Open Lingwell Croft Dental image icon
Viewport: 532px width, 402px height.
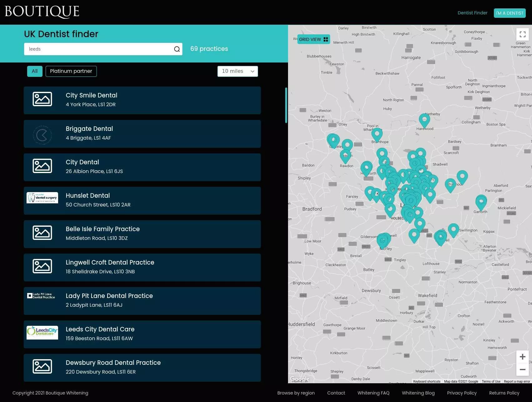point(42,266)
